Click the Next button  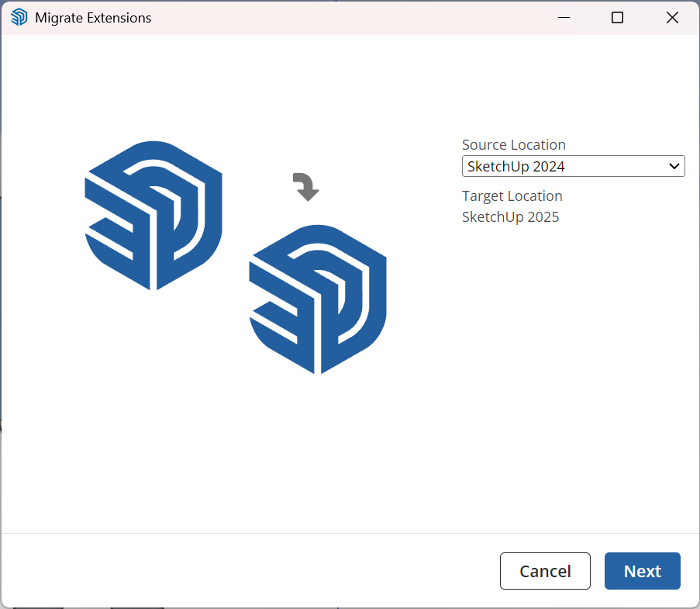point(643,571)
